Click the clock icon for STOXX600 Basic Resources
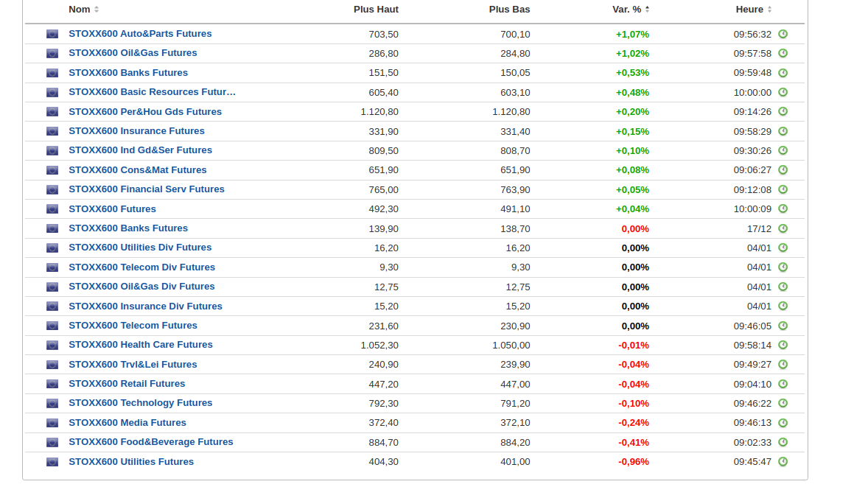This screenshot has height=487, width=868. click(783, 92)
